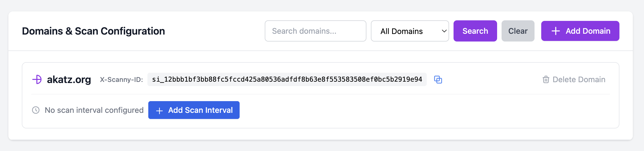Click the purple domain icon beside akatz.org
Viewport: 644px width, 151px height.
point(37,79)
